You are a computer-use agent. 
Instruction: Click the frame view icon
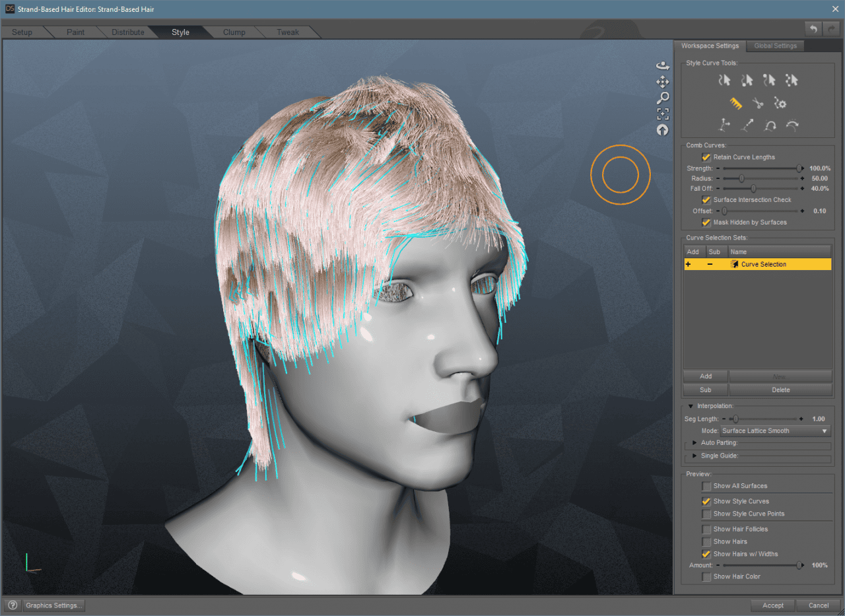(x=663, y=113)
